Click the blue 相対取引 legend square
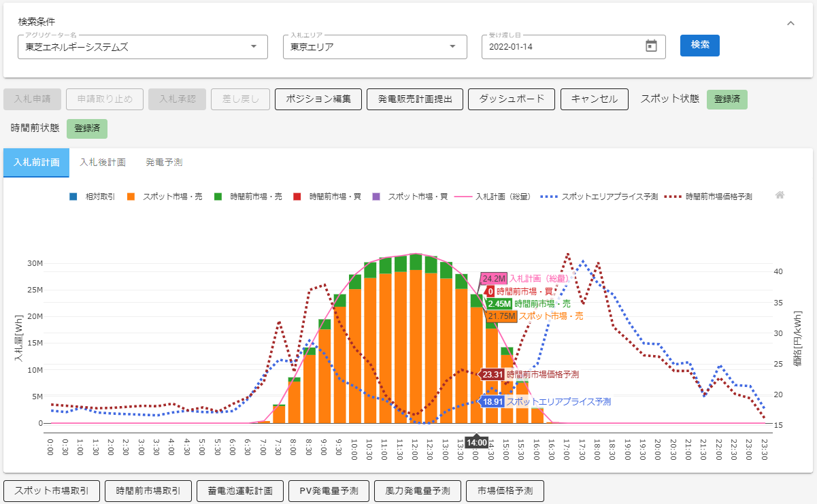 [72, 196]
